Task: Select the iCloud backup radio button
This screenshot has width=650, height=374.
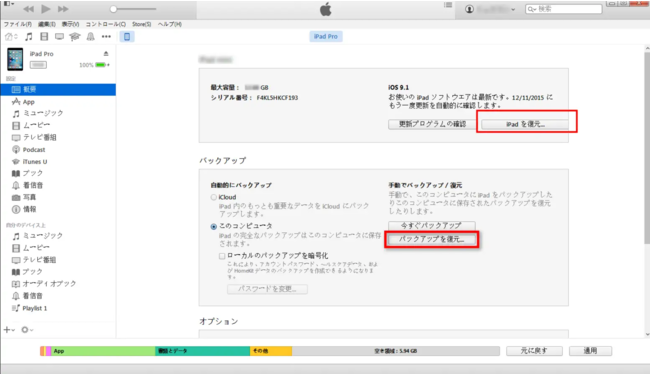Action: 213,197
